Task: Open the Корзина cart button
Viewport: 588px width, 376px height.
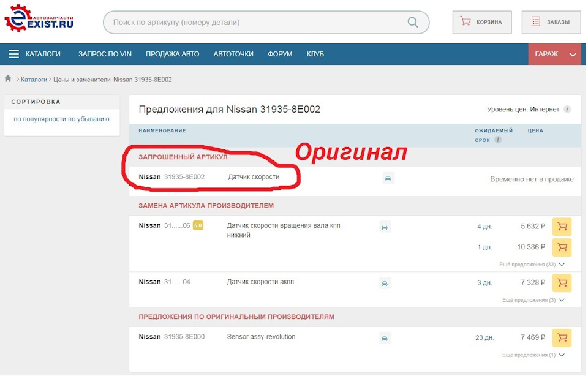Action: 482,22
